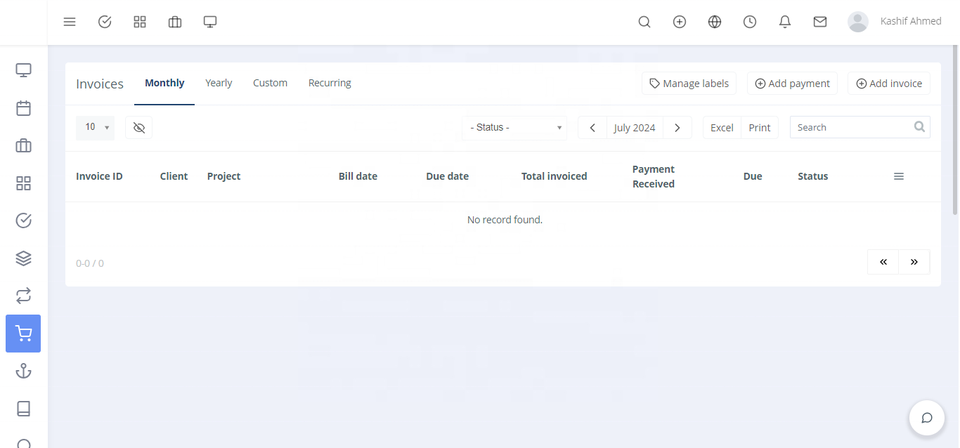
Task: Open Kashif Ahmed user profile menu
Action: pyautogui.click(x=895, y=21)
